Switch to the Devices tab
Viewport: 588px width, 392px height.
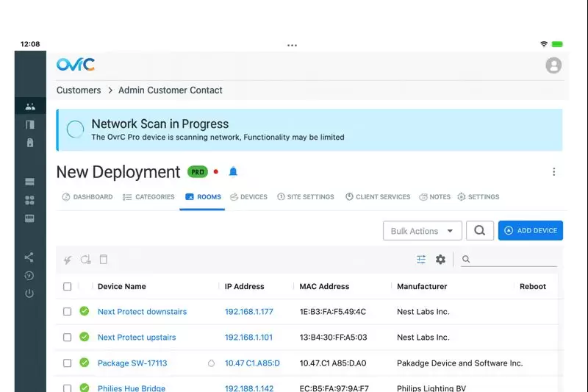tap(248, 197)
